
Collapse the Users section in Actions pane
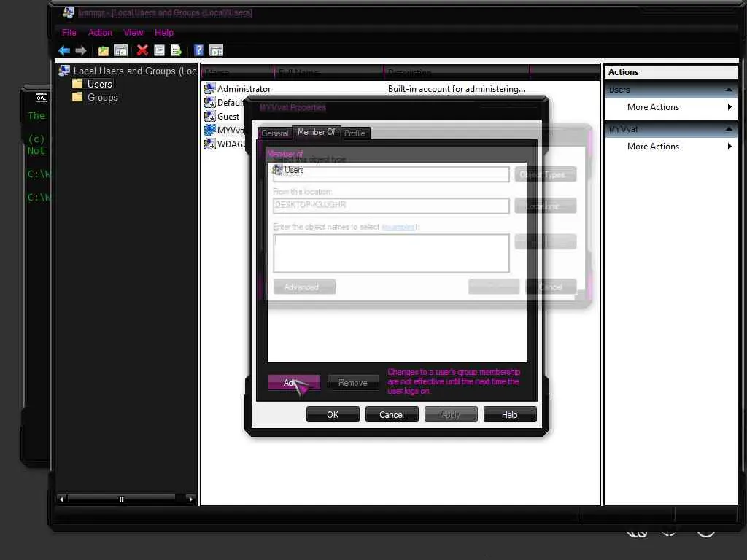click(x=729, y=90)
